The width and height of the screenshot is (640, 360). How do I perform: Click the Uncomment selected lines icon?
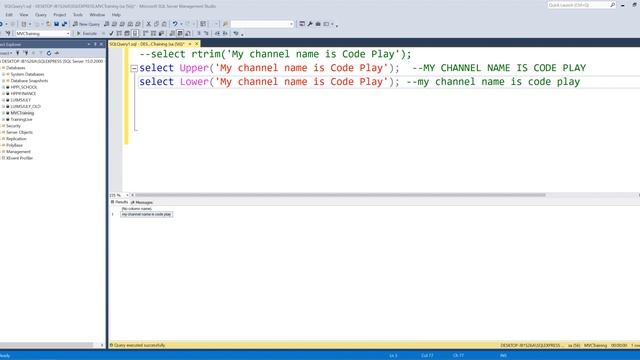click(x=206, y=33)
